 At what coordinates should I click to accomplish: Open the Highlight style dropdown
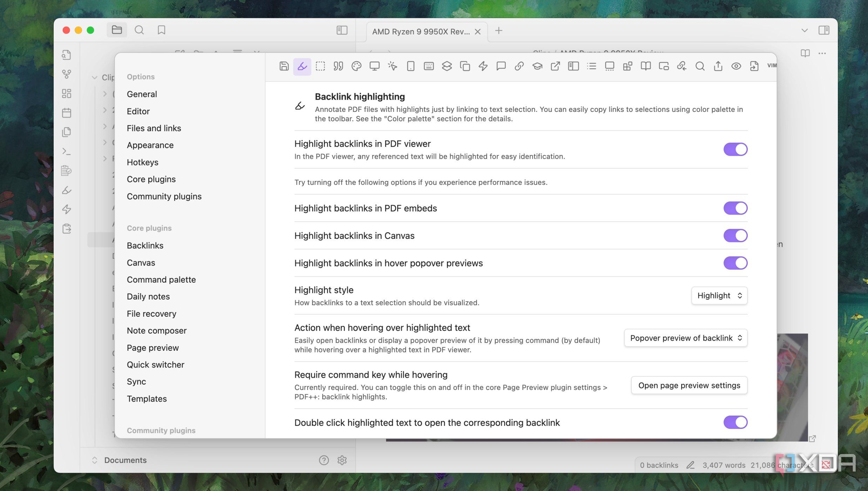(x=719, y=296)
